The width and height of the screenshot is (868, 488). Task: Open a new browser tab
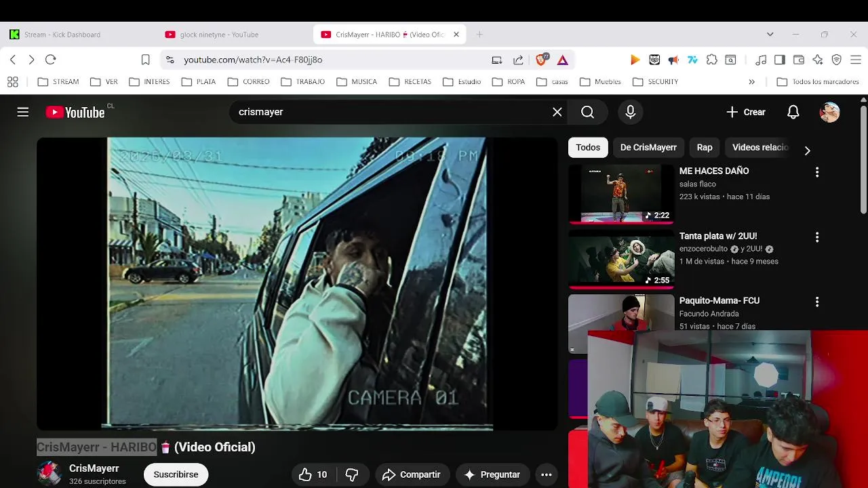click(x=479, y=35)
